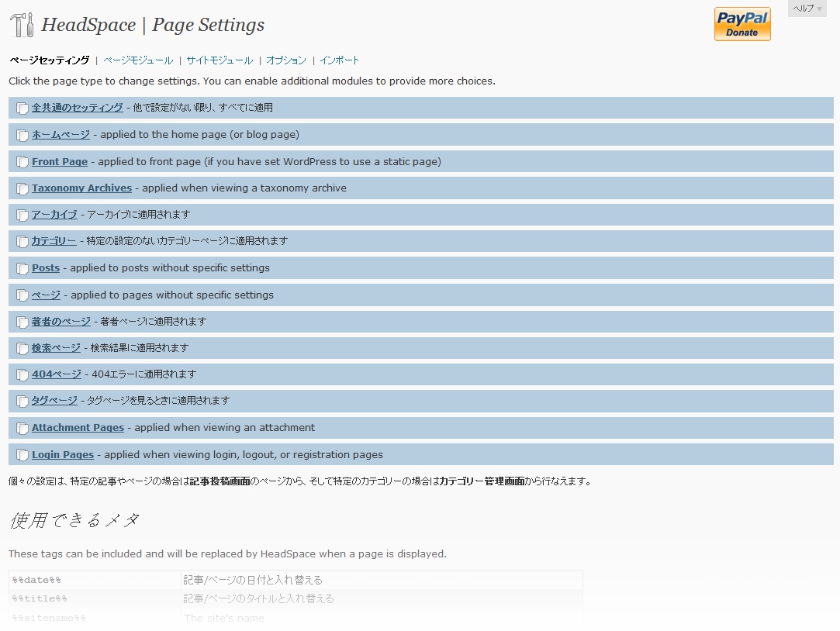Screen dimensions: 840x631
Task: Open Attachment Pages settings link
Action: tap(78, 428)
